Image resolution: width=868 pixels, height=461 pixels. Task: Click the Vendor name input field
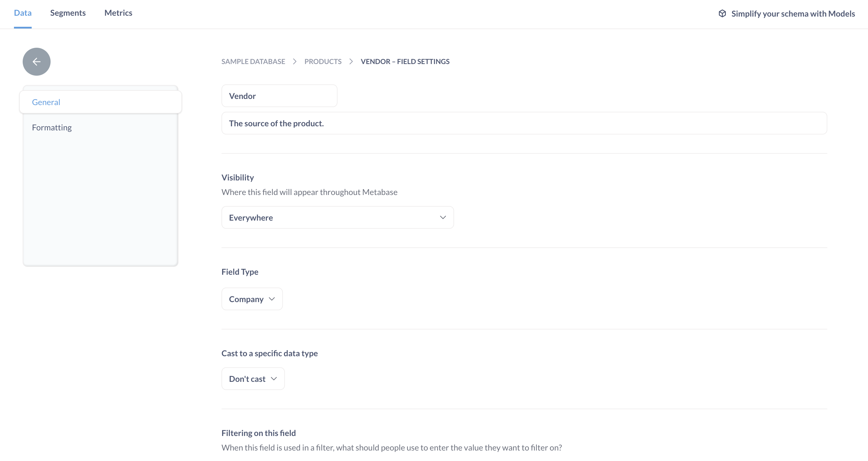279,96
